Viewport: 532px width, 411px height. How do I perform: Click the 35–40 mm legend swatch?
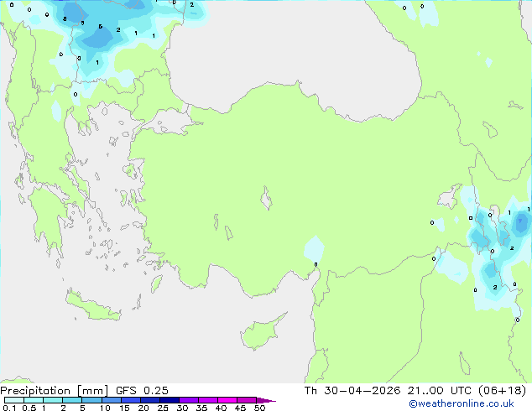208,400
